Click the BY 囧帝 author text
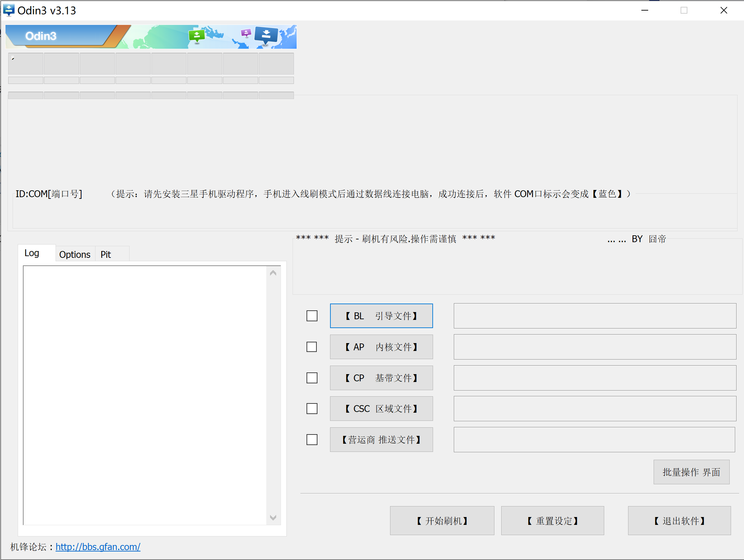Viewport: 744px width, 560px height. (649, 239)
